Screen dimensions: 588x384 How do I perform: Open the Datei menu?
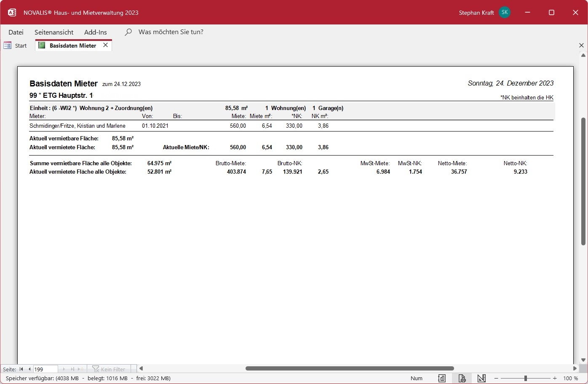click(16, 32)
